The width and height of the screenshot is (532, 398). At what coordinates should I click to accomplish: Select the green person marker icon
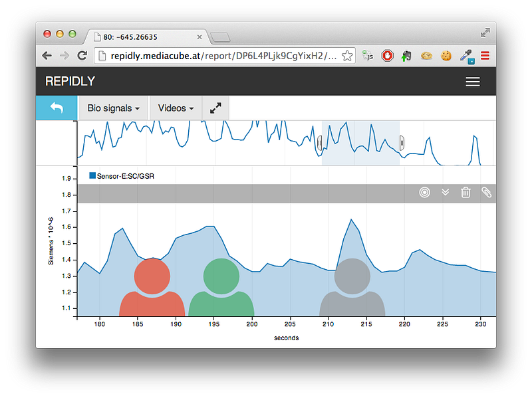tap(221, 288)
